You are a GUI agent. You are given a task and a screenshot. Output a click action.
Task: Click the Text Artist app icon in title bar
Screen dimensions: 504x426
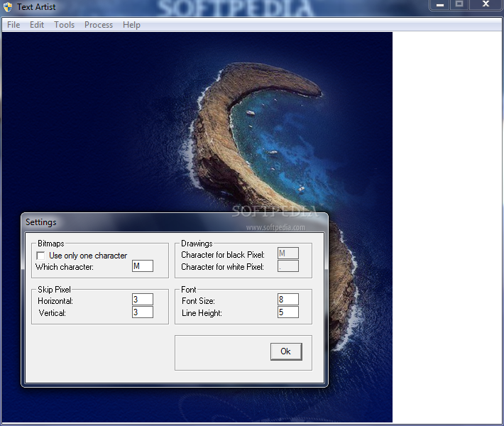pos(8,7)
